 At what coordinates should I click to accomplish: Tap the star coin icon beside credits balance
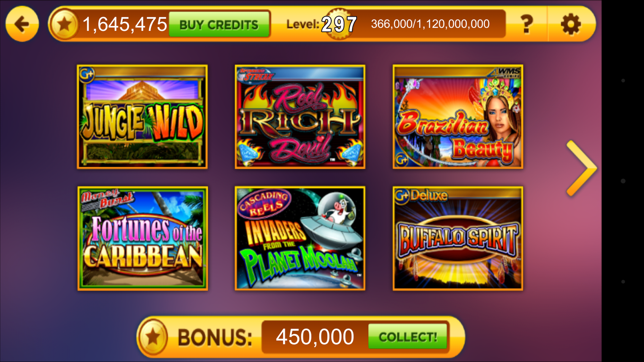[64, 25]
